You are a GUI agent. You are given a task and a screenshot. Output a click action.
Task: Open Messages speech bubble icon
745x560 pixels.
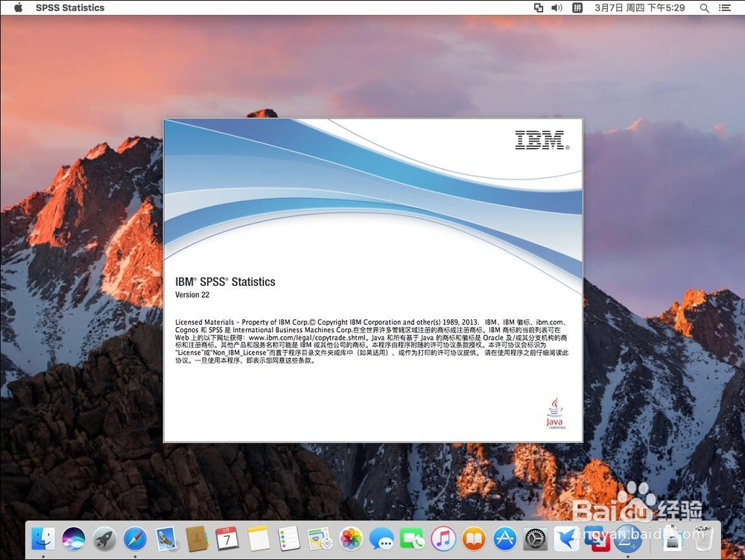click(x=381, y=539)
